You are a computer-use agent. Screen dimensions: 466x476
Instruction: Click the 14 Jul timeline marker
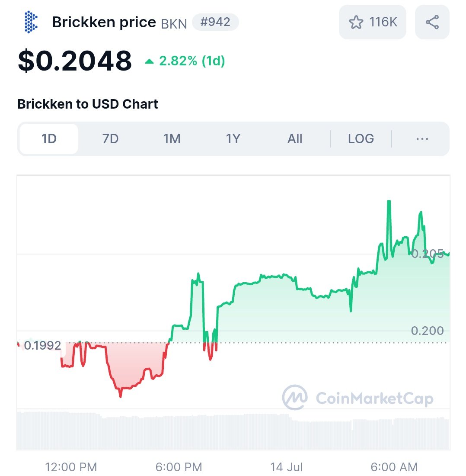(286, 467)
